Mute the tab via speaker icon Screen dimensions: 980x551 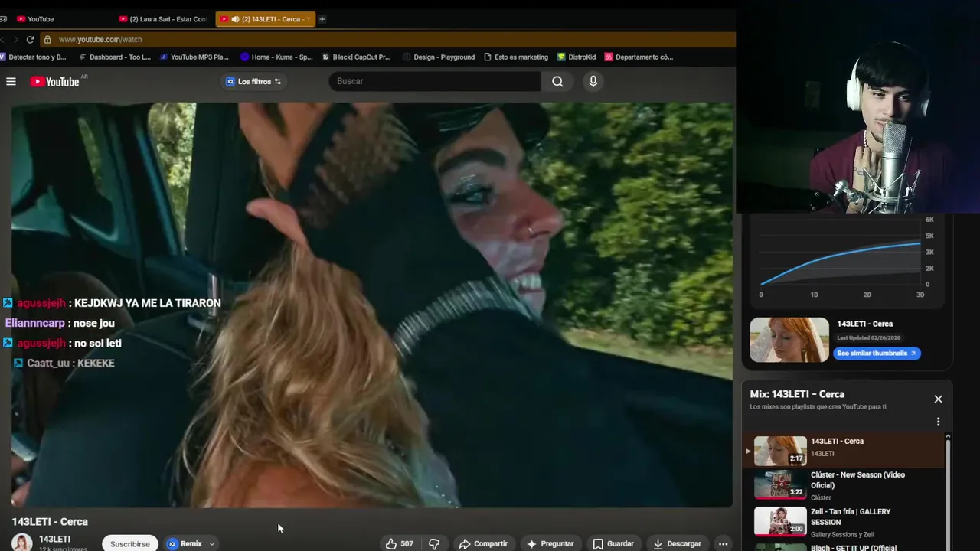pyautogui.click(x=235, y=19)
